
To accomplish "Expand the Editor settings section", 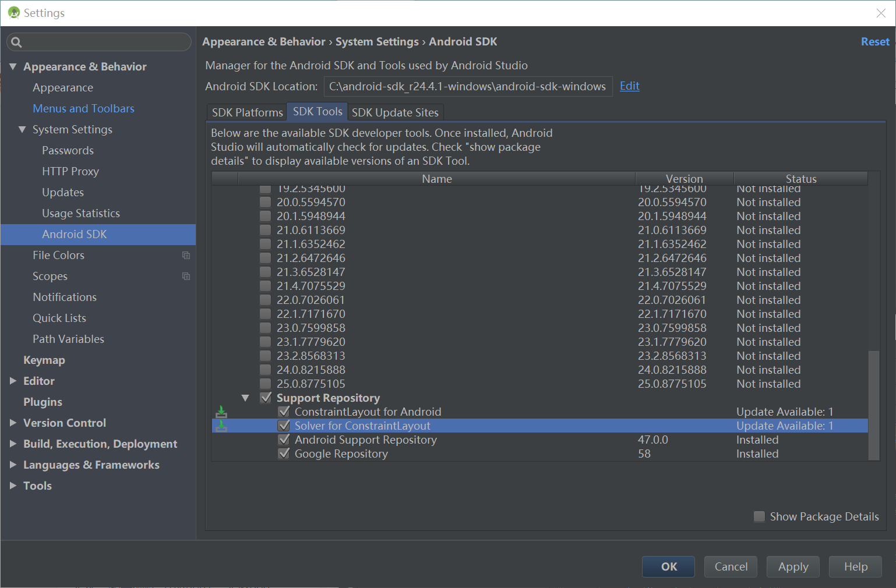I will (x=13, y=381).
